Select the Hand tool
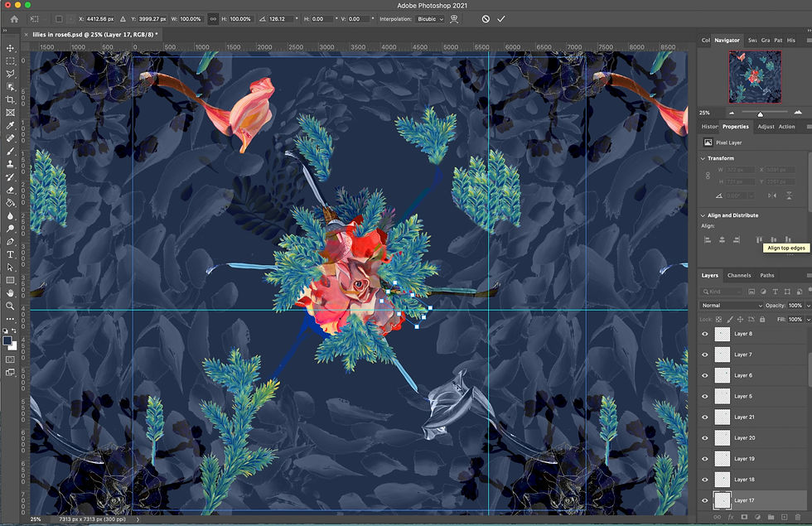 click(x=10, y=293)
